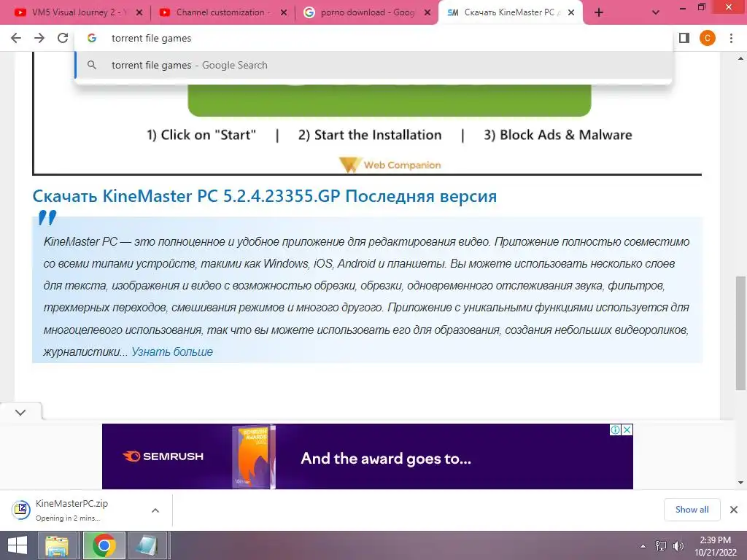The width and height of the screenshot is (747, 560).
Task: Close the downloads bar
Action: point(734,510)
